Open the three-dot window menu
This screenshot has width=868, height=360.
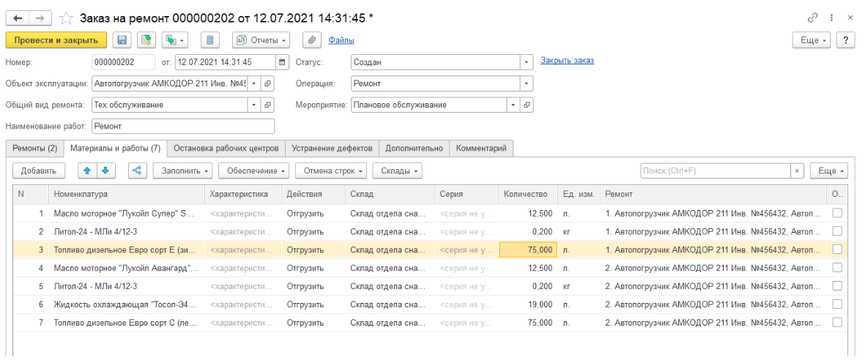click(831, 18)
